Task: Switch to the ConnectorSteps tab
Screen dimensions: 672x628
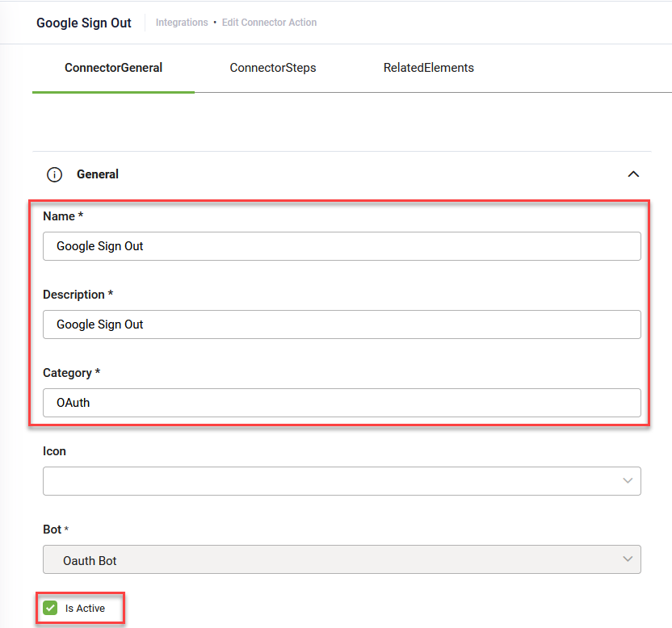Action: tap(273, 68)
